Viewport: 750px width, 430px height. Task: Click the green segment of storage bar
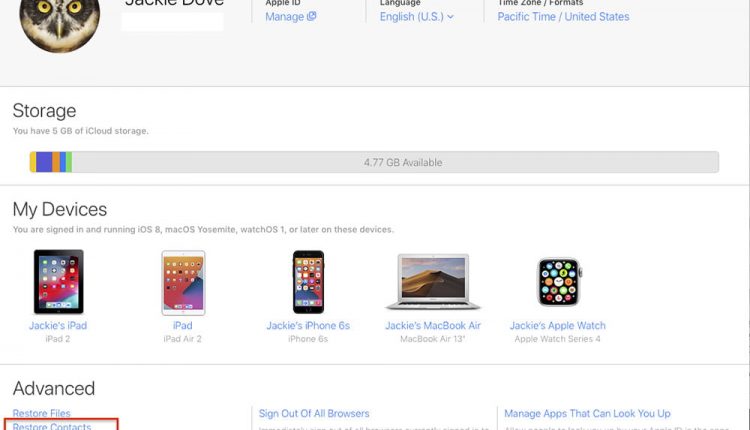(69, 162)
